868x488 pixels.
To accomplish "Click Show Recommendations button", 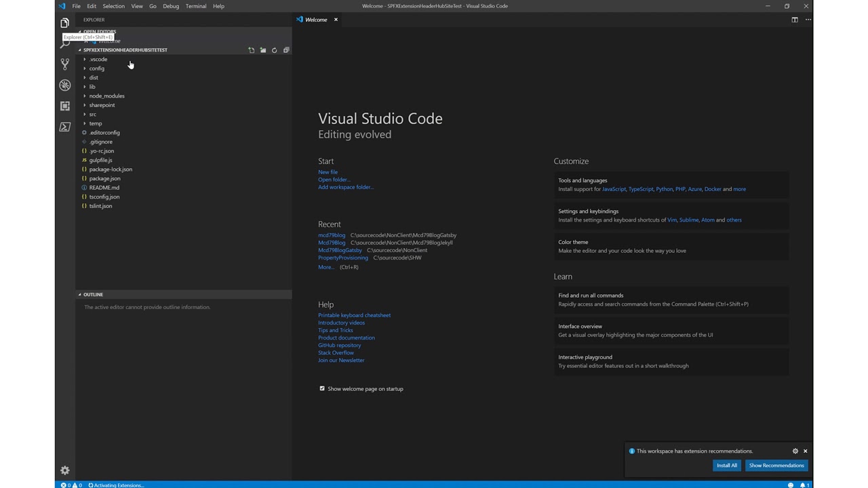I will (x=776, y=466).
